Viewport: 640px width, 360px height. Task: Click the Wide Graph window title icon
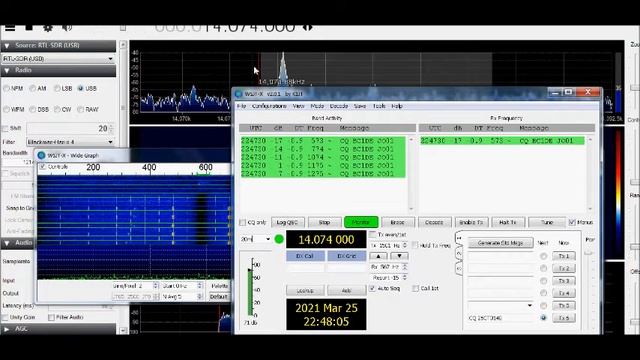pyautogui.click(x=41, y=156)
